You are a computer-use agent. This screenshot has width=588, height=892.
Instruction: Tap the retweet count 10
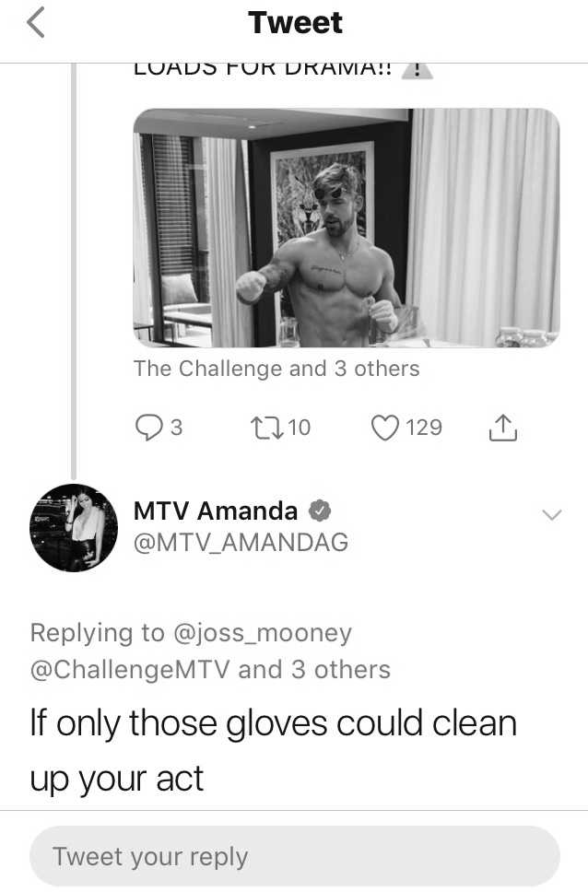click(x=300, y=428)
